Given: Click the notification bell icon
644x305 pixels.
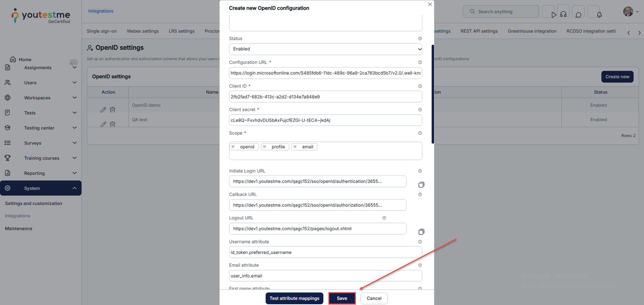Looking at the screenshot, I should (x=599, y=14).
